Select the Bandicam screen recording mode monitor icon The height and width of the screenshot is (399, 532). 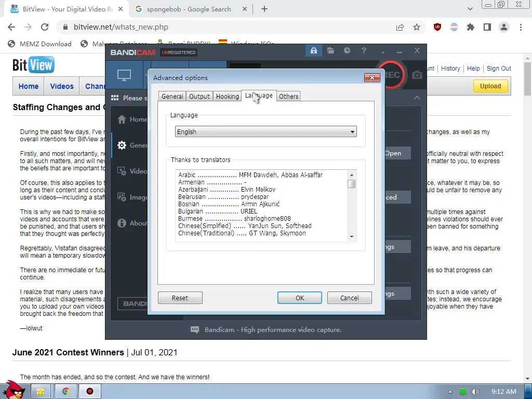pos(124,75)
